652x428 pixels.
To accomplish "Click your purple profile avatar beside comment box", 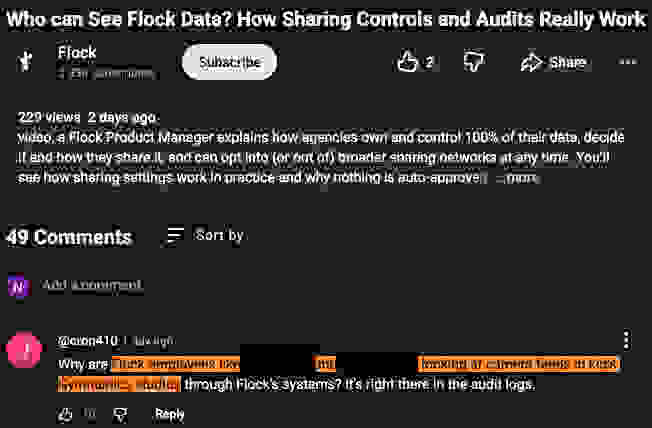I will 19,287.
